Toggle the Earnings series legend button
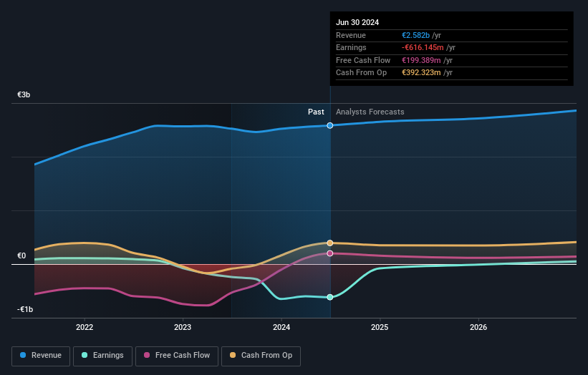588x375 pixels. tap(102, 356)
